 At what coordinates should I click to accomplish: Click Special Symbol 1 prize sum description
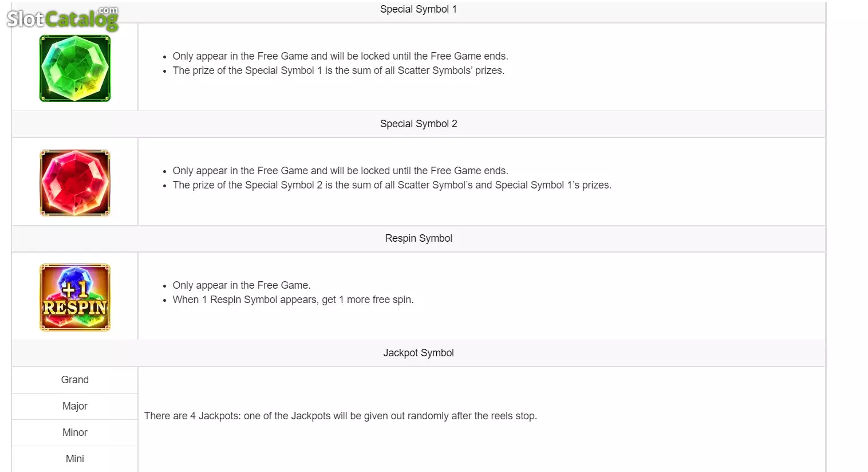(338, 70)
